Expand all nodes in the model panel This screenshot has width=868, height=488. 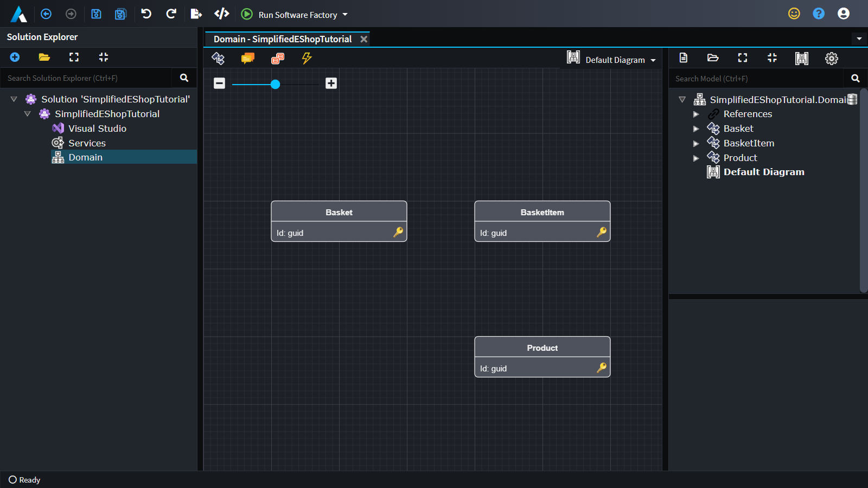coord(743,58)
